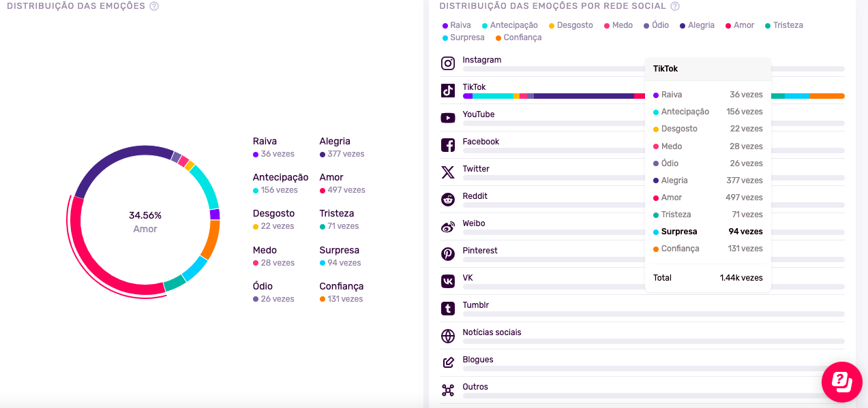This screenshot has width=868, height=408.
Task: Click the Twitter X icon
Action: point(448,172)
